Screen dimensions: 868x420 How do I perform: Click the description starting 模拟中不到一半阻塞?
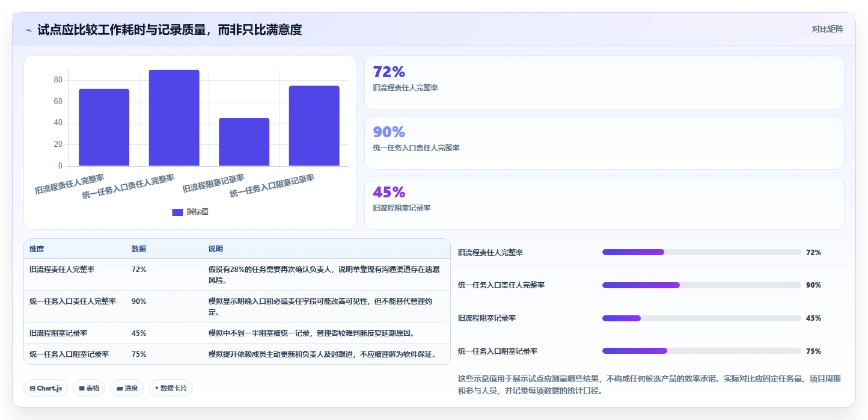[x=311, y=333]
